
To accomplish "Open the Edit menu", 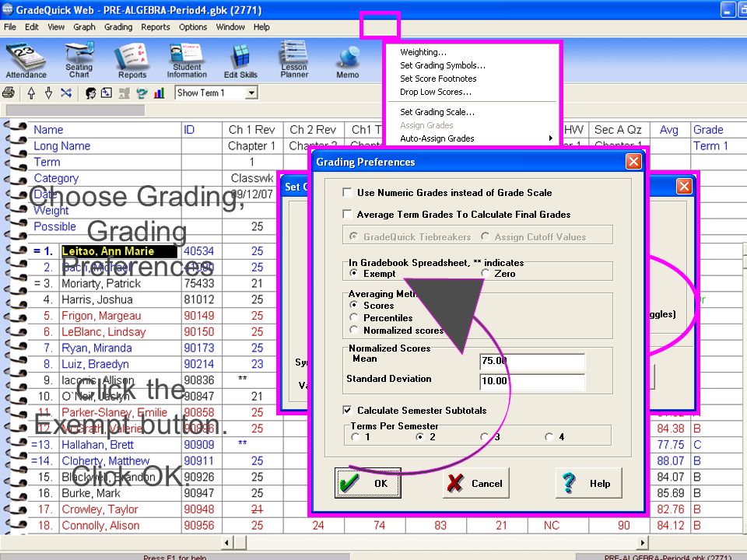I will click(31, 27).
